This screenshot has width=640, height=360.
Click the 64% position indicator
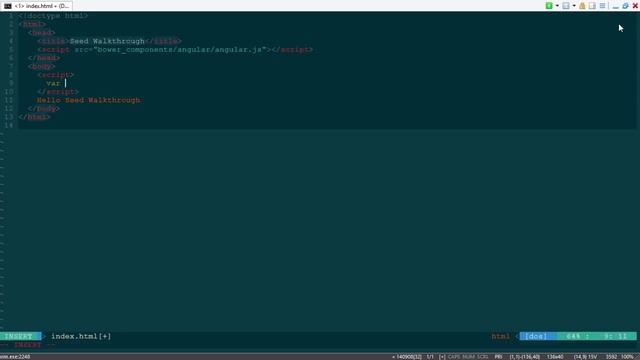(x=573, y=336)
